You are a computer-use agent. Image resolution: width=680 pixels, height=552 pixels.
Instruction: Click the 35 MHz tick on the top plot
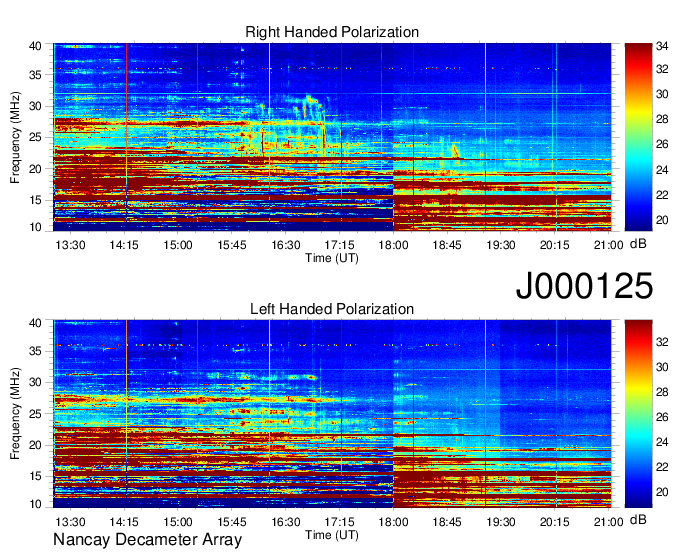35,75
